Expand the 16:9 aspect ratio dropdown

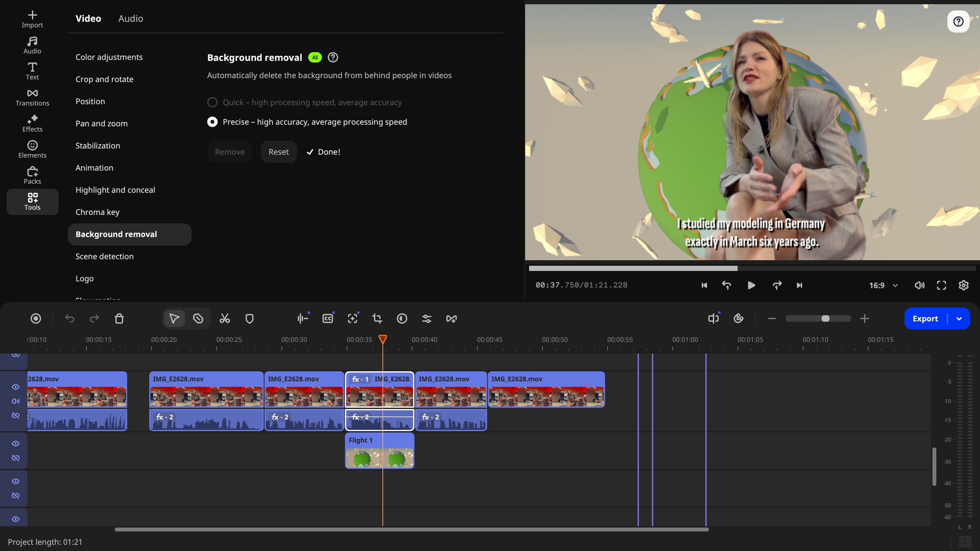tap(883, 285)
